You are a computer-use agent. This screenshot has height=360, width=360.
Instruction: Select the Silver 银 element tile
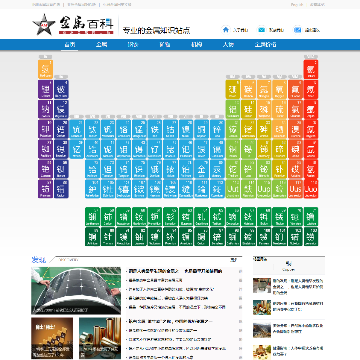[202, 149]
